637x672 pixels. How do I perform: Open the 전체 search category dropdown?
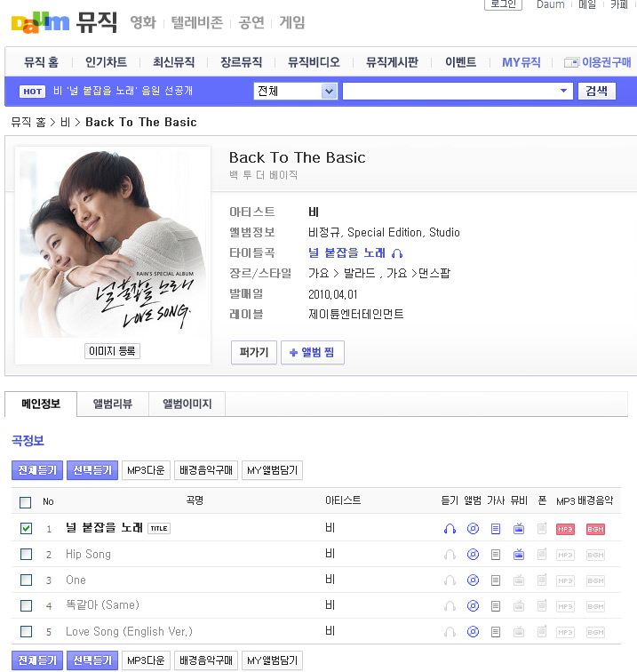296,91
